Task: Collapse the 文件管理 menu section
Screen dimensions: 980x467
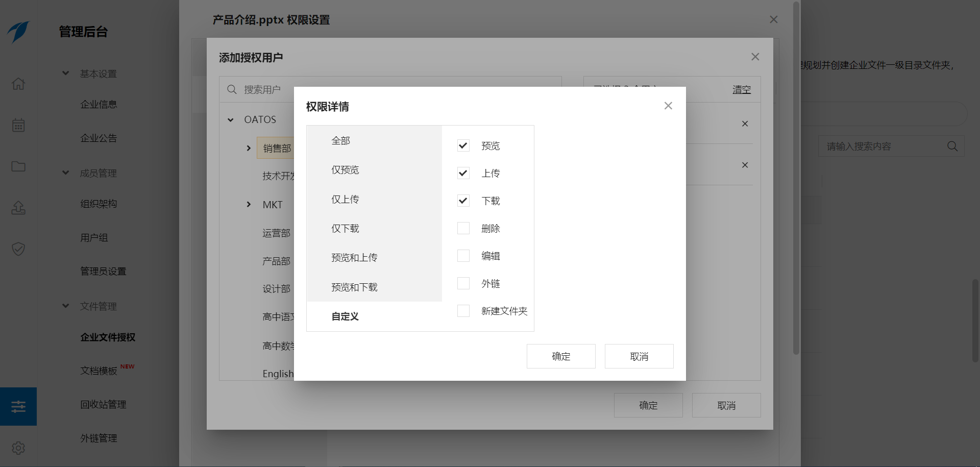Action: 66,306
